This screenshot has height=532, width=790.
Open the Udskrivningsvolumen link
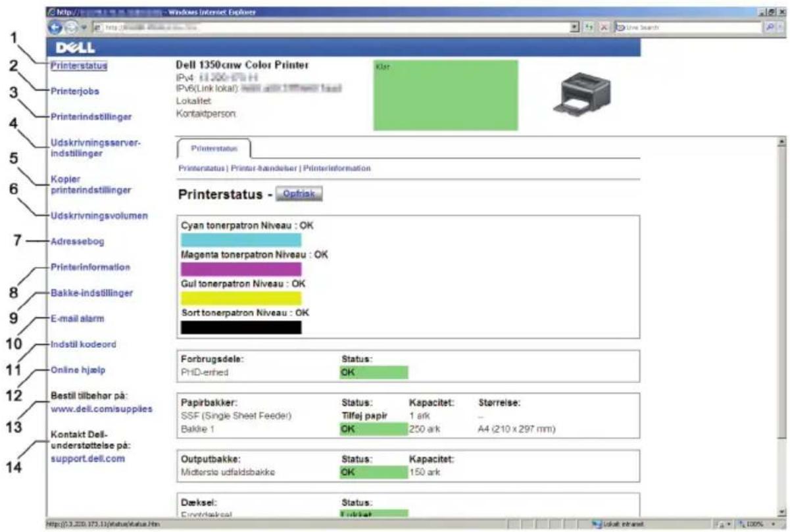[x=99, y=215]
